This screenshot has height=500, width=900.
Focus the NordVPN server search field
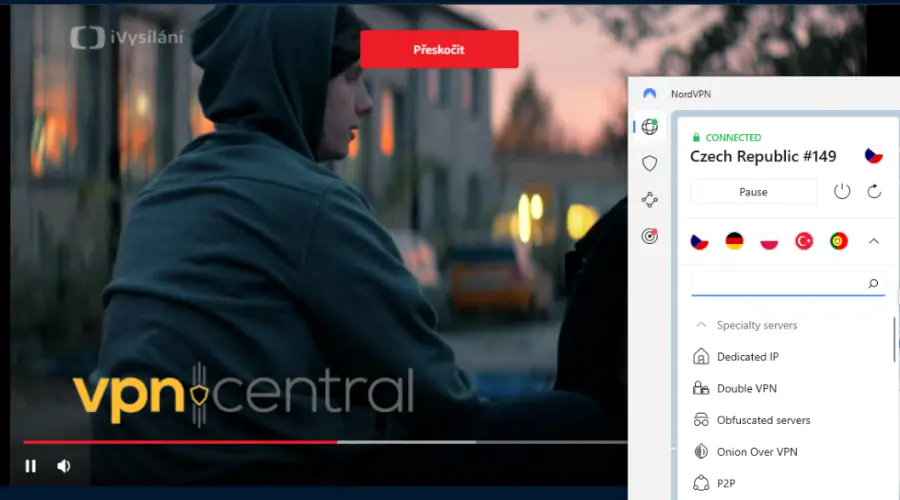[788, 284]
